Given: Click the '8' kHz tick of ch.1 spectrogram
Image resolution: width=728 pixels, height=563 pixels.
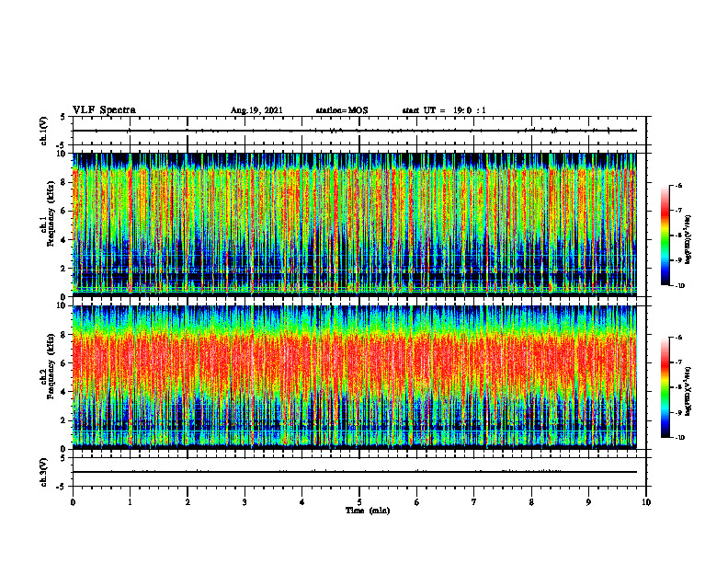Looking at the screenshot, I should (64, 182).
